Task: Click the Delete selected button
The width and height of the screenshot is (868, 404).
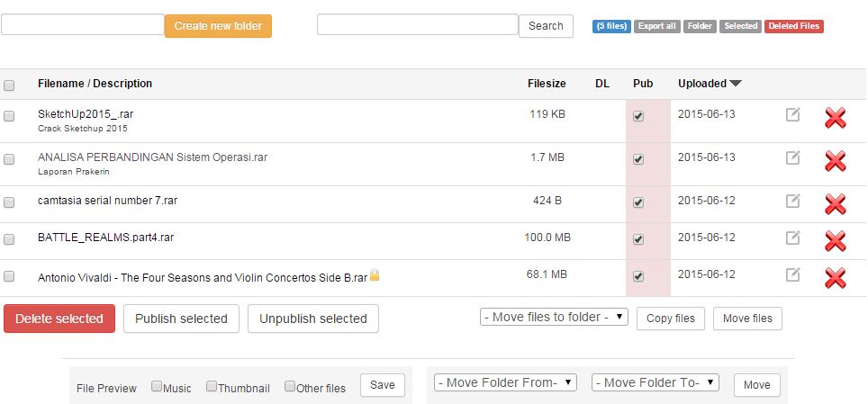Action: tap(59, 319)
